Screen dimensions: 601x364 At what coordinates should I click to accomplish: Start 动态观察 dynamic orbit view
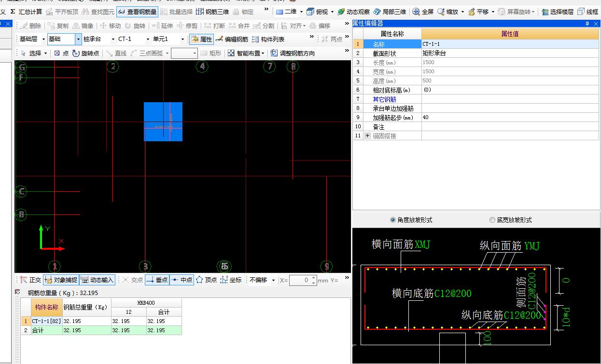coord(354,12)
